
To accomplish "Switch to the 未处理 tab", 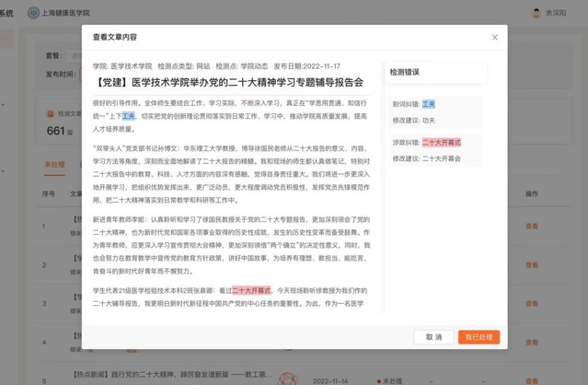I will [54, 165].
